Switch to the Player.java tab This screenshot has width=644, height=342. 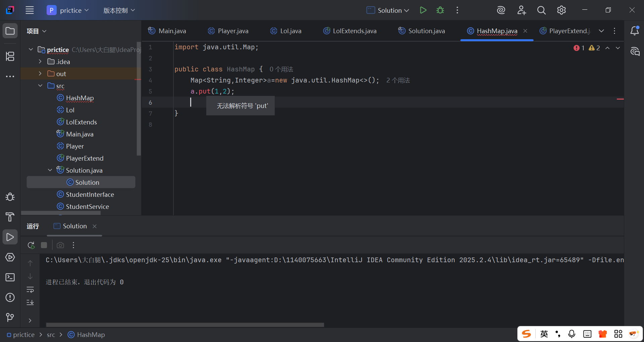pos(228,31)
